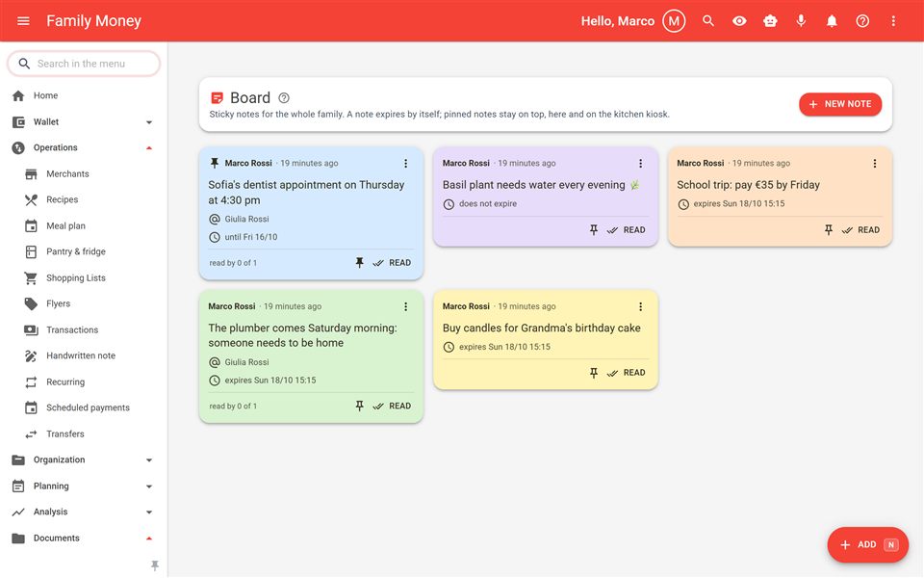Collapse the Operations menu section
924x578 pixels.
pyautogui.click(x=84, y=148)
